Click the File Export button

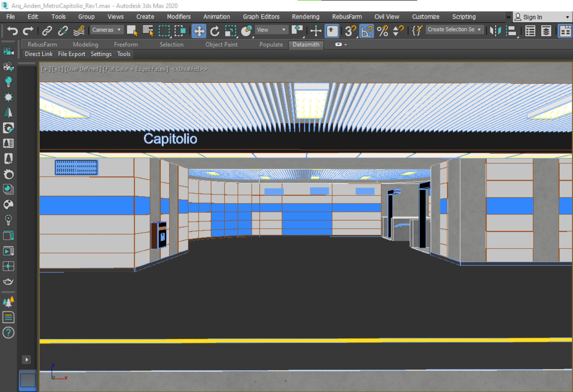[x=72, y=54]
